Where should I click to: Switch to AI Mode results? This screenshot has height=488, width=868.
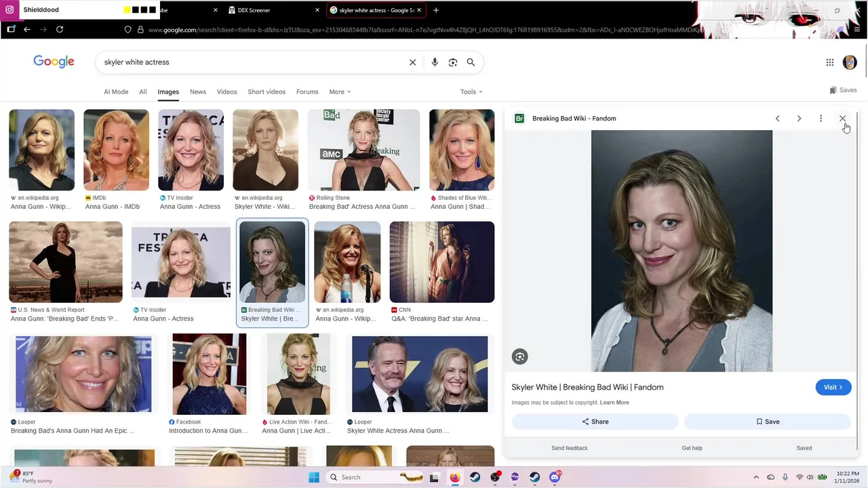tap(116, 92)
